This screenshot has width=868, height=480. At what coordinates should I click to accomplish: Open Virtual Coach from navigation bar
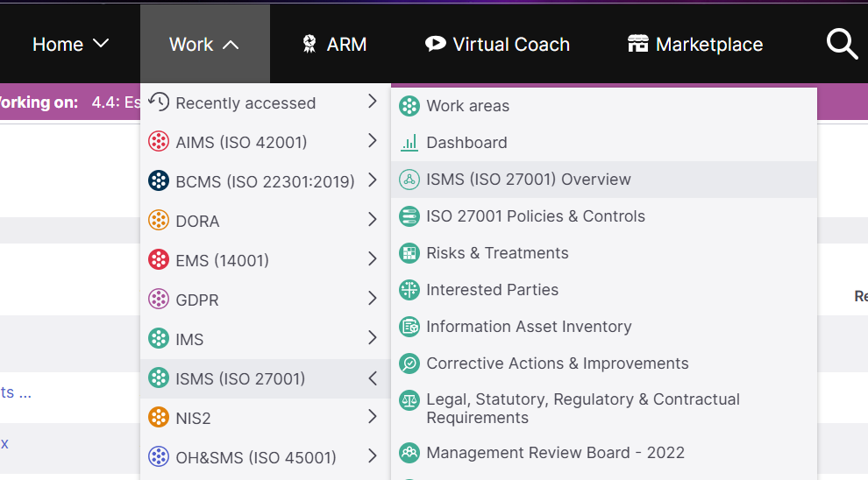click(497, 44)
